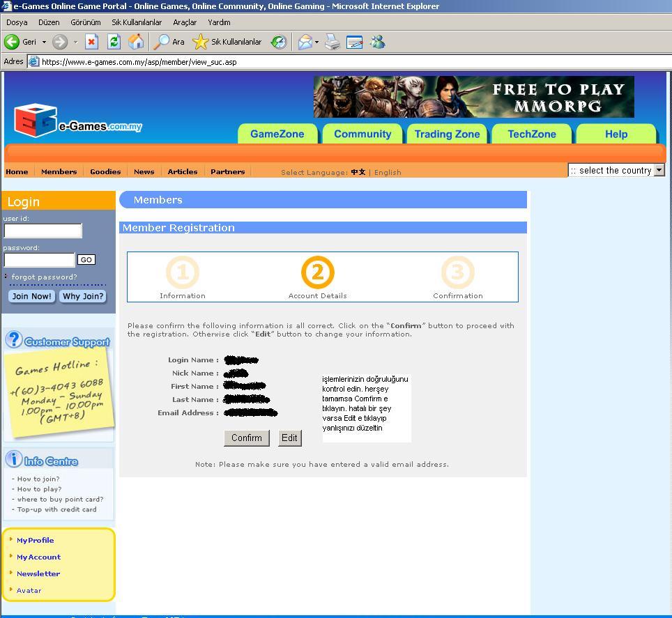Click the Why Join? button

[x=83, y=296]
